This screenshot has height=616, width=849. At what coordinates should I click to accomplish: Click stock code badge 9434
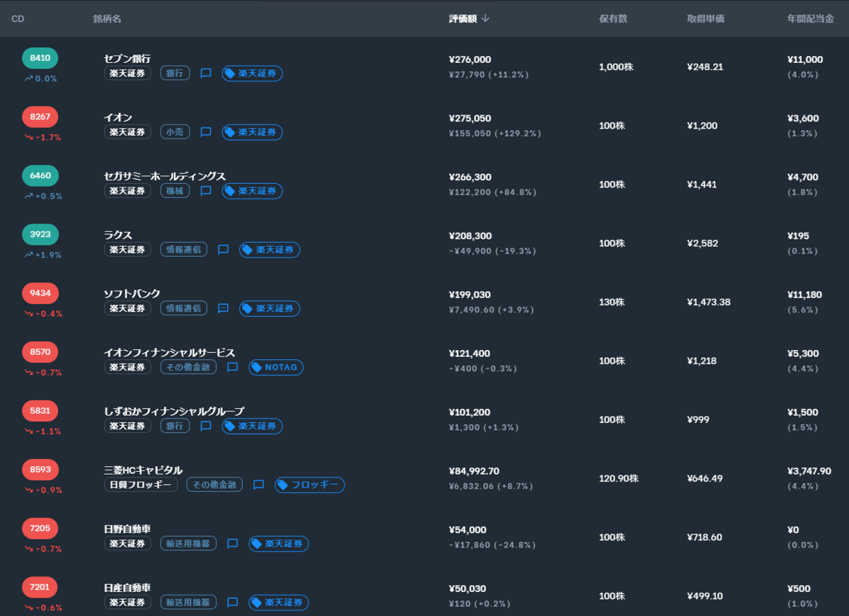[x=40, y=293]
